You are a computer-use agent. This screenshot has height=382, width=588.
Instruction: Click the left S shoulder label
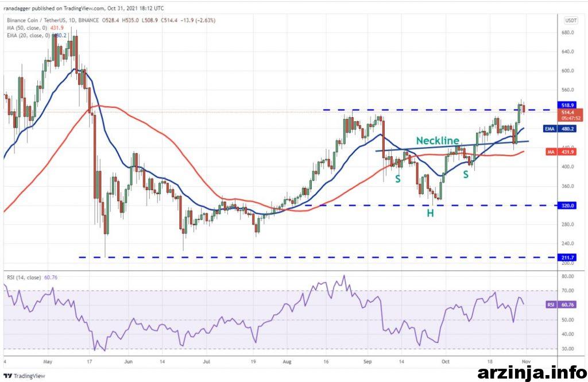point(397,180)
